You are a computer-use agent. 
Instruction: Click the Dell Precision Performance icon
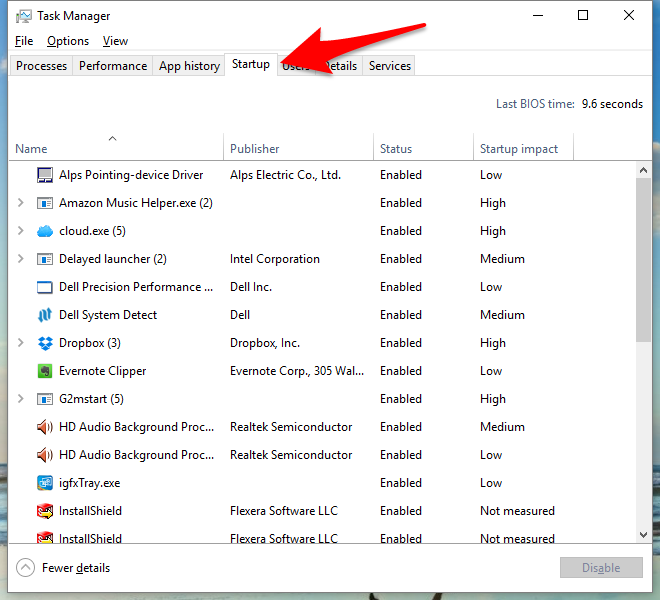45,287
